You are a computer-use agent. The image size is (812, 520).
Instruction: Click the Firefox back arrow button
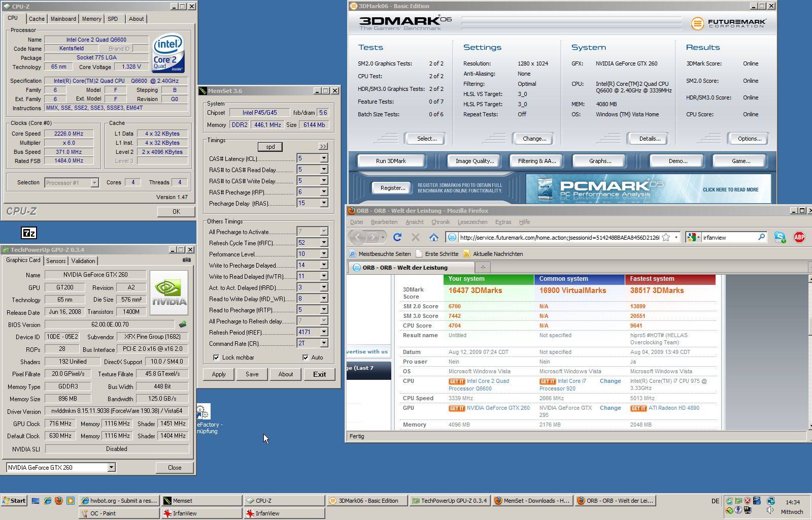(x=357, y=237)
